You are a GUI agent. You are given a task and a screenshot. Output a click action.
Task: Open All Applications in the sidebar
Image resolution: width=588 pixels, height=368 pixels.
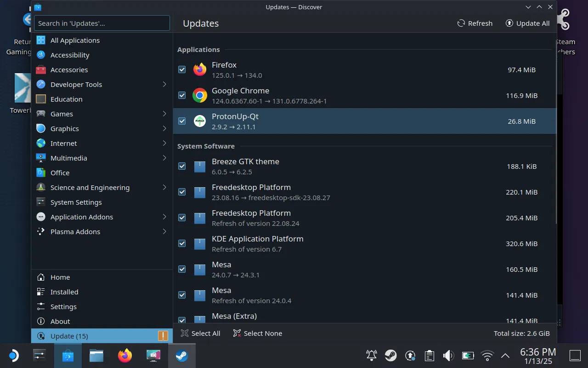click(x=102, y=40)
